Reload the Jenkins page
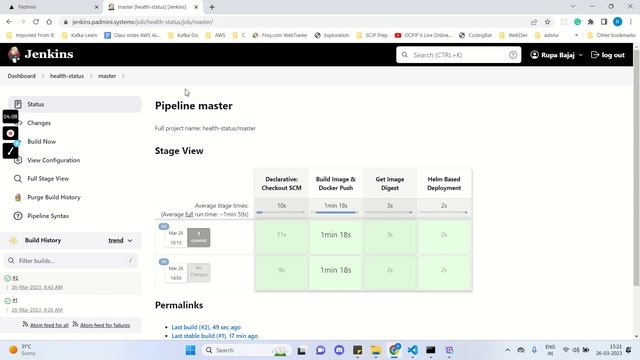 [x=36, y=22]
